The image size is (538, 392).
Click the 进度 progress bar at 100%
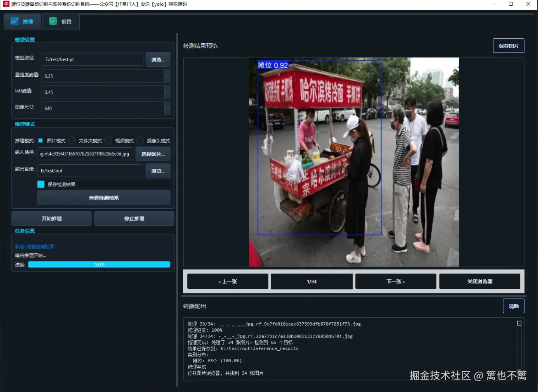pyautogui.click(x=99, y=264)
